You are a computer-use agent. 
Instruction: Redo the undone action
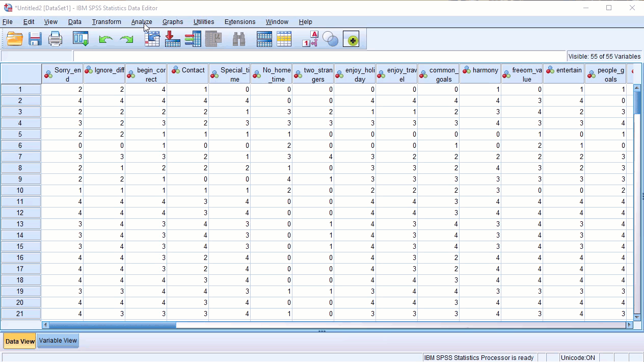(x=126, y=39)
